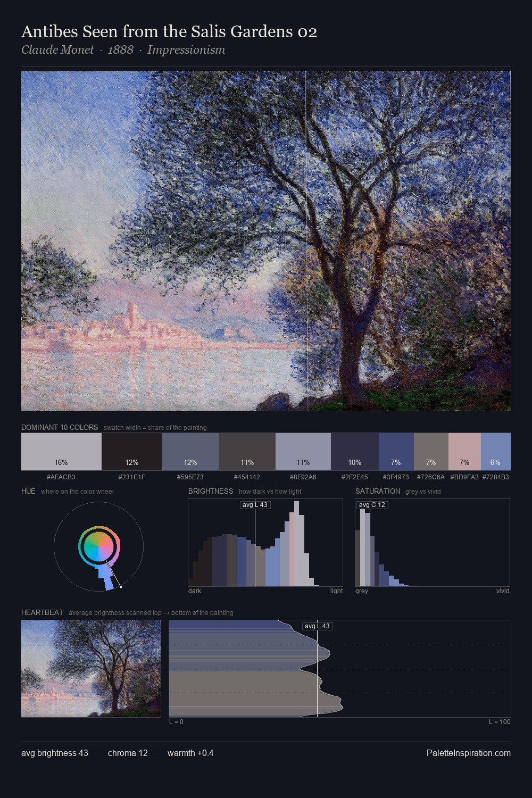Click the '1888' year text
Screen dimensions: 532x798
[121, 50]
